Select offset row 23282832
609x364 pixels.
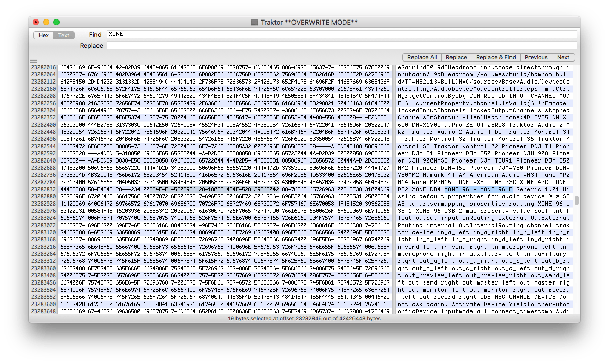44,189
